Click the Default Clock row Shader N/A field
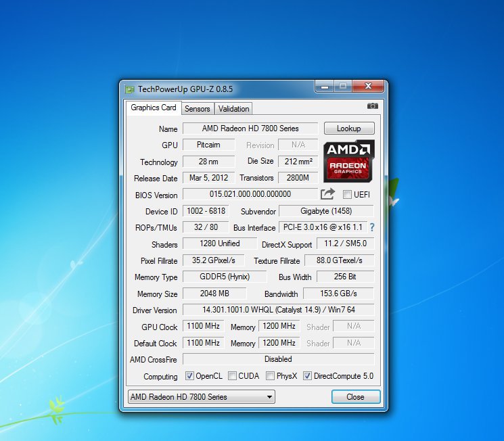 [354, 343]
